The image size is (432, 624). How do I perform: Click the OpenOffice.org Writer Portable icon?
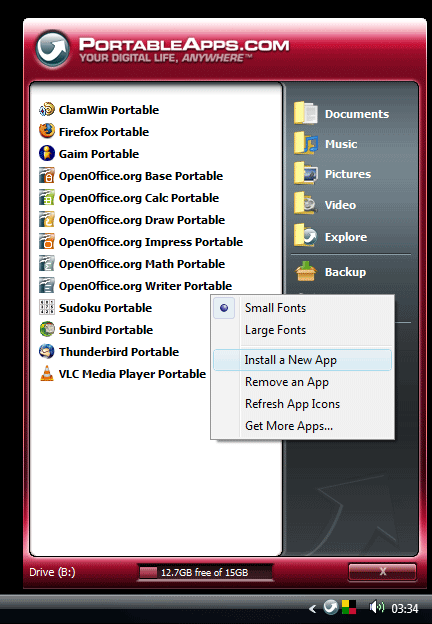coord(47,285)
